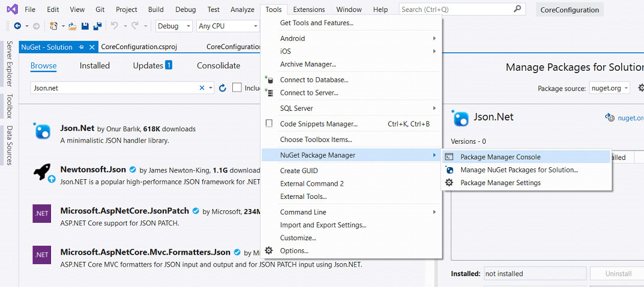This screenshot has height=287, width=644.
Task: Clear the Json.net search text with X
Action: click(202, 87)
